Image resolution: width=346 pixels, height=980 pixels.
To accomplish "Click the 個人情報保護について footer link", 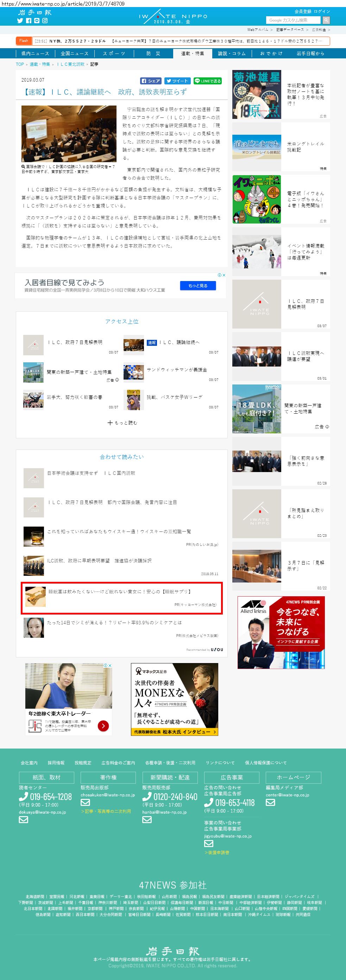I will 266,763.
